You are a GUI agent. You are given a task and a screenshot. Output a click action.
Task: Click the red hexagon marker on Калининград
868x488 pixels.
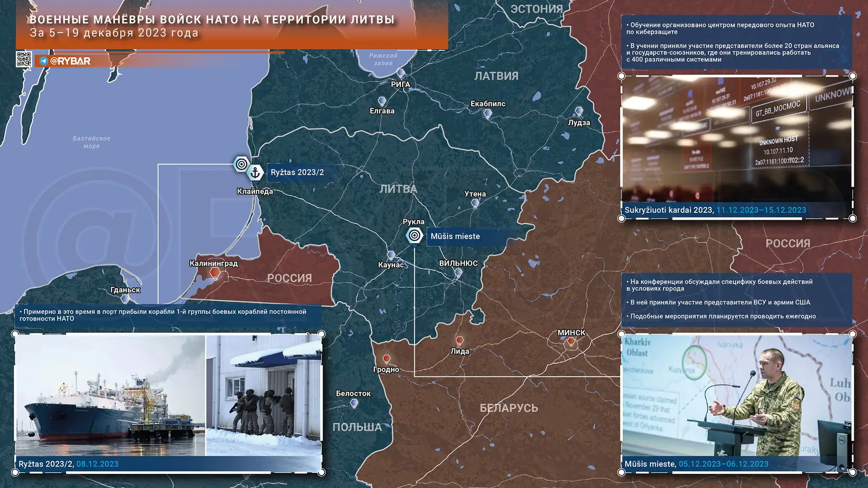pyautogui.click(x=214, y=272)
